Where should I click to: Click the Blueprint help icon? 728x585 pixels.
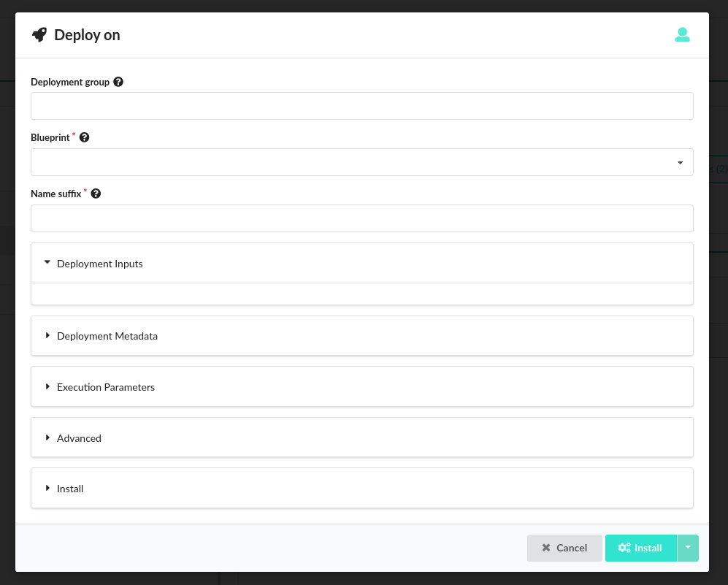84,137
